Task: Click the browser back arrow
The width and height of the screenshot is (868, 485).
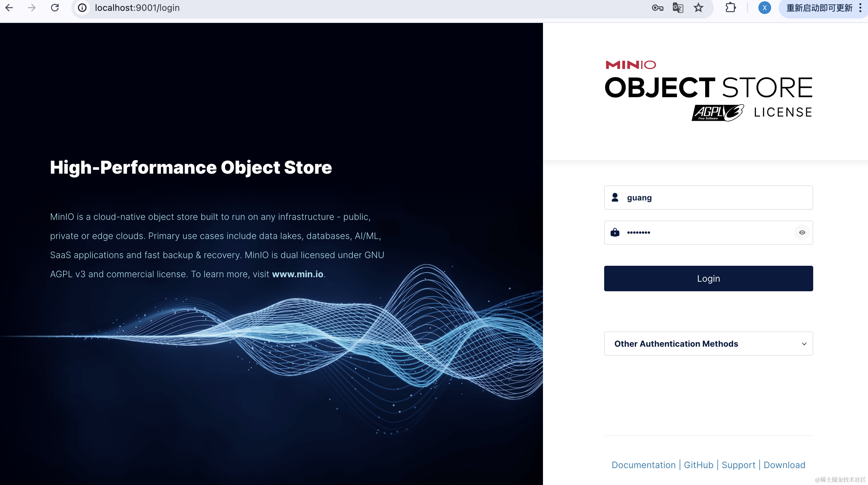Action: click(x=9, y=8)
